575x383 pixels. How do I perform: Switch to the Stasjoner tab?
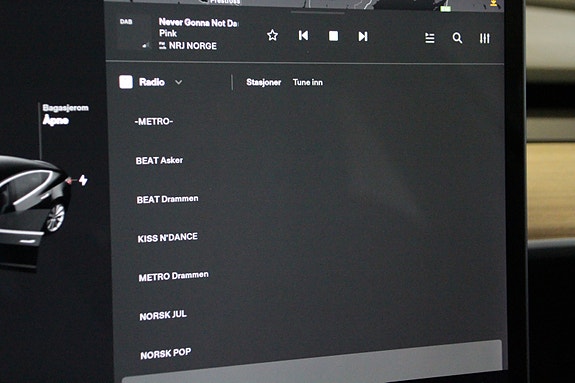tap(264, 82)
